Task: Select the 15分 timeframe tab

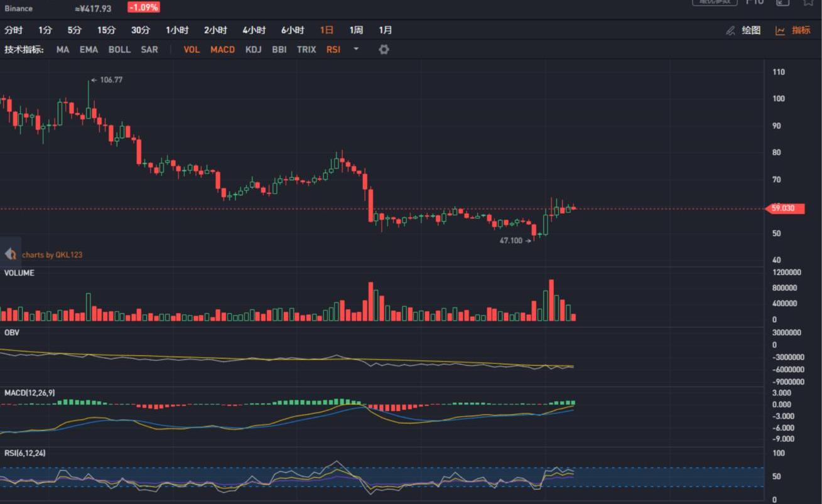Action: click(106, 30)
